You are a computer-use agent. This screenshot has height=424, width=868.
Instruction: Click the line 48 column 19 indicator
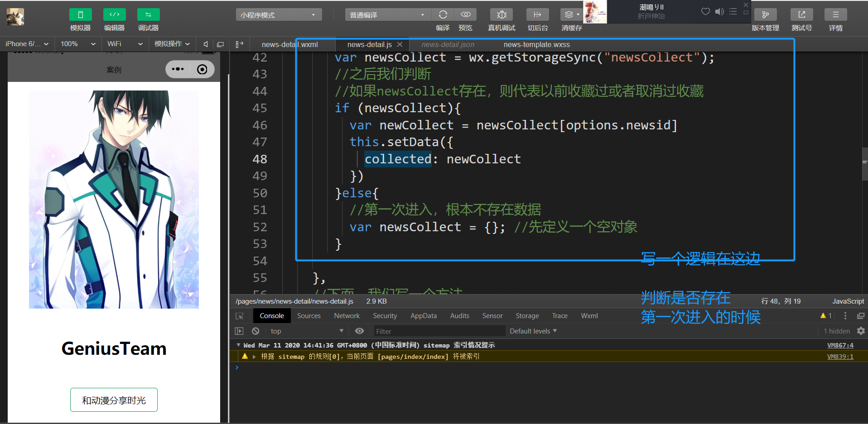click(x=781, y=301)
